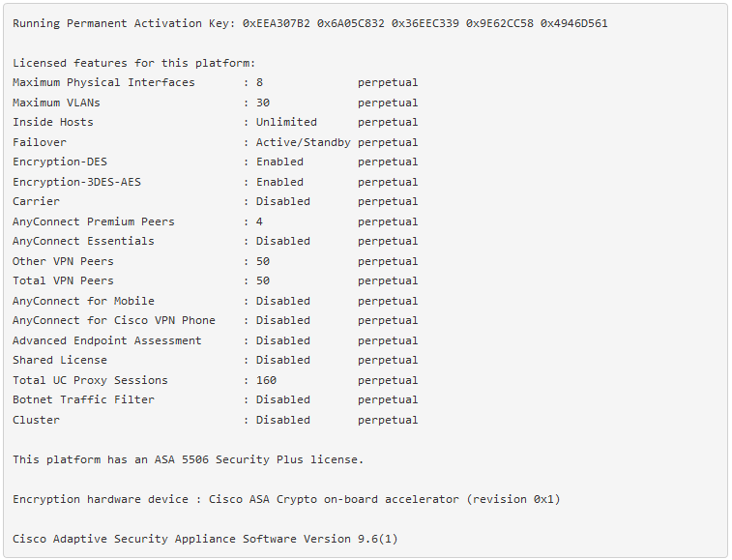Viewport: 732px width, 560px height.
Task: Click the Encryption-3DES-AES Enabled value
Action: coord(279,182)
